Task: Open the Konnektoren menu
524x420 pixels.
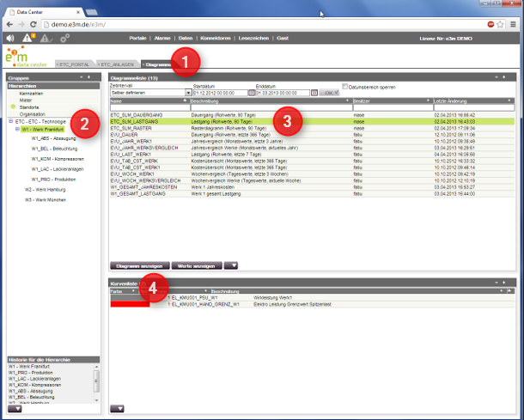Action: [x=216, y=38]
